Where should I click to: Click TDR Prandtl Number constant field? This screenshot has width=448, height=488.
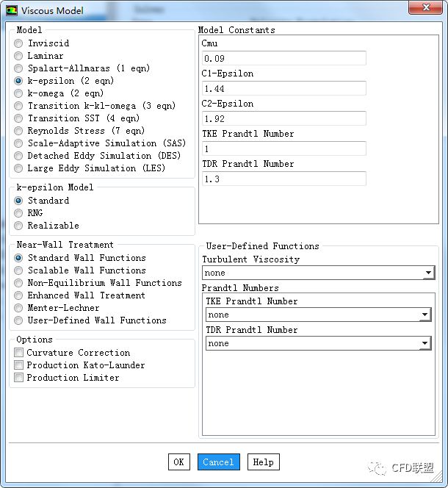(284, 179)
